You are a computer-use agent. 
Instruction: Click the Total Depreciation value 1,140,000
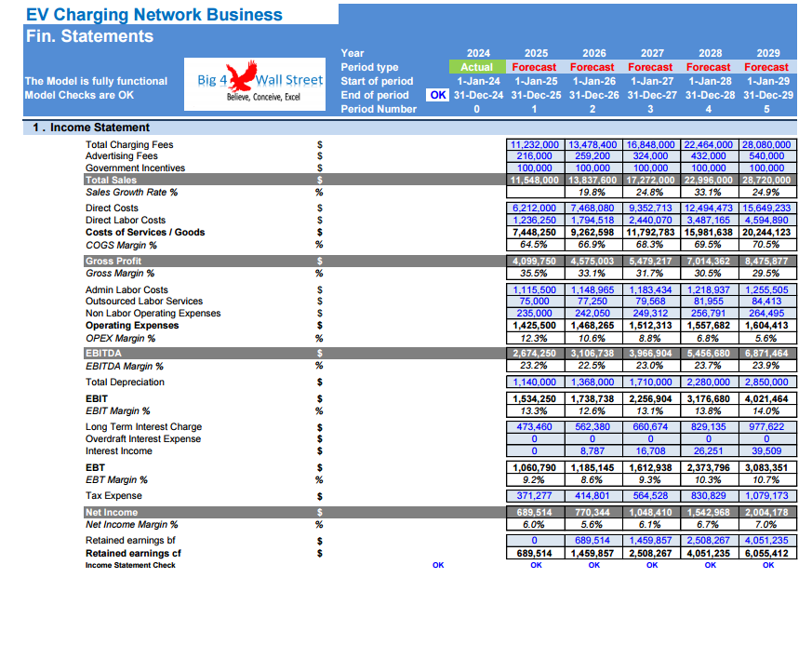pos(535,382)
